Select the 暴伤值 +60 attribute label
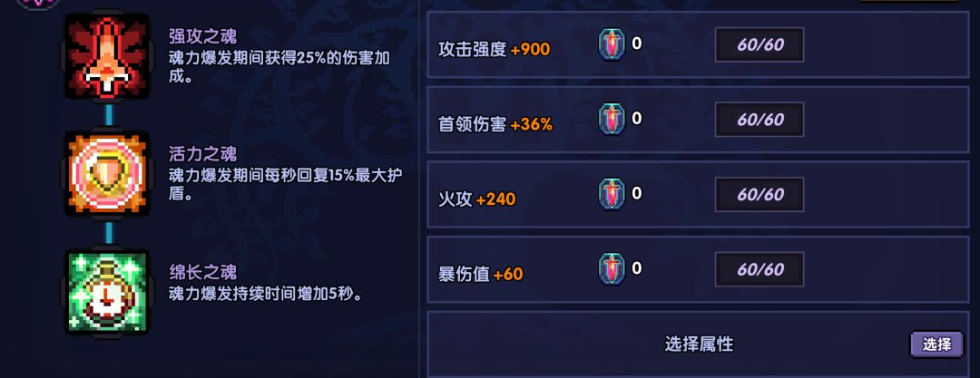 pos(480,274)
